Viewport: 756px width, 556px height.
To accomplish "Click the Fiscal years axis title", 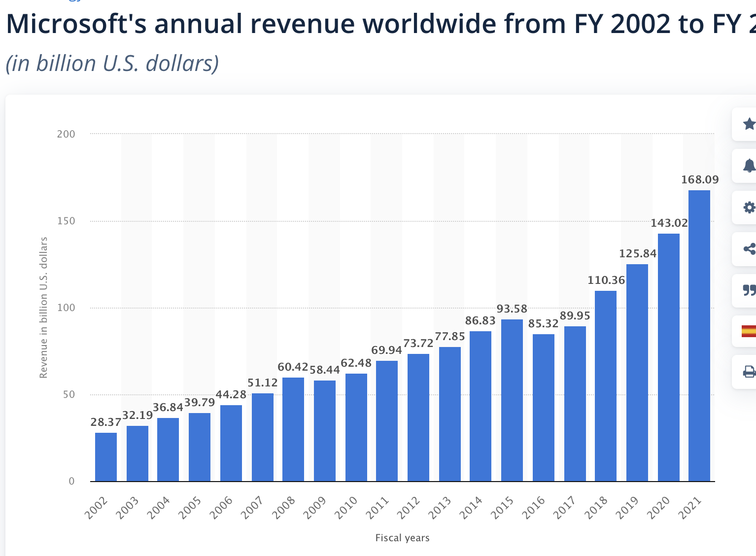I will coord(402,538).
